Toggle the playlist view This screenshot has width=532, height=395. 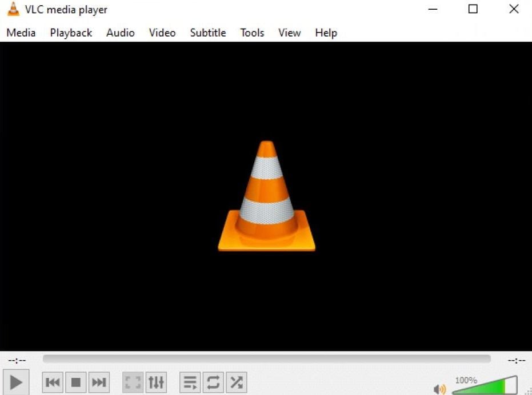point(190,382)
